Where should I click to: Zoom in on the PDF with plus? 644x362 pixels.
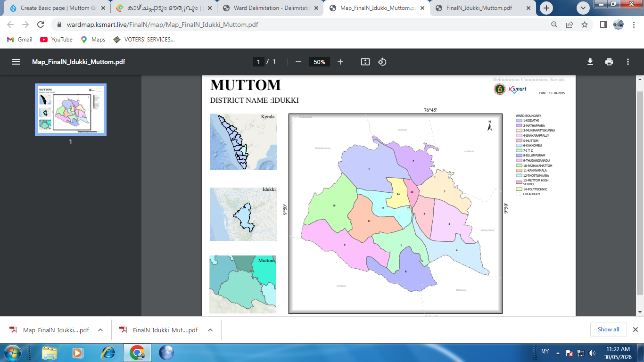pyautogui.click(x=340, y=62)
